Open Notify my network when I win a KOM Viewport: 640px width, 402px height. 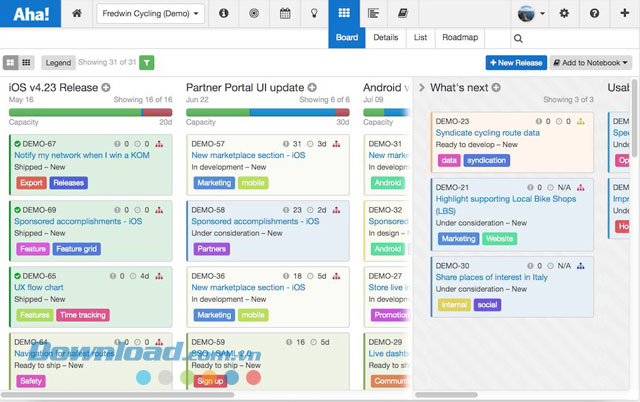82,155
